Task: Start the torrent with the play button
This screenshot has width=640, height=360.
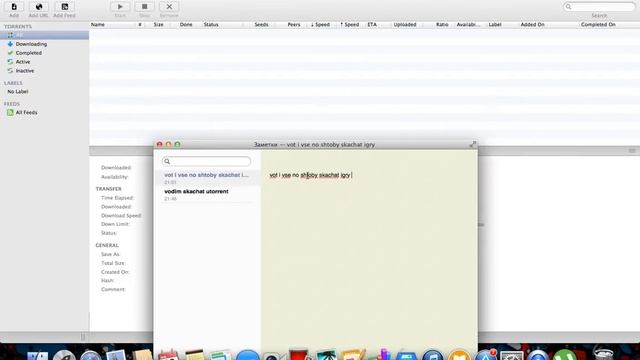Action: [120, 7]
